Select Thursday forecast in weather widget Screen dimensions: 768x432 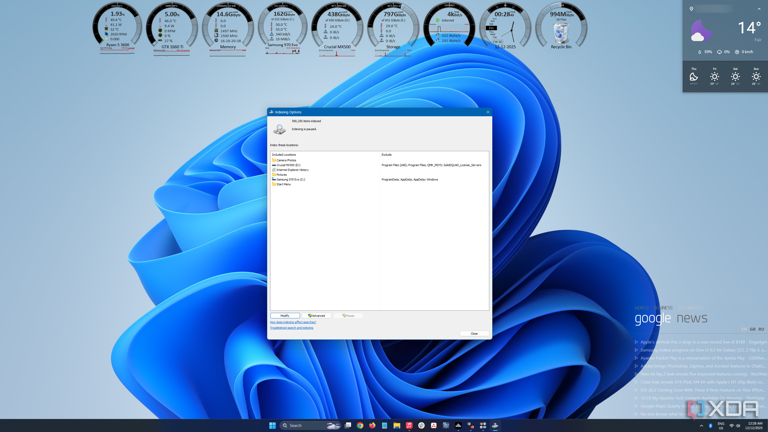(694, 76)
